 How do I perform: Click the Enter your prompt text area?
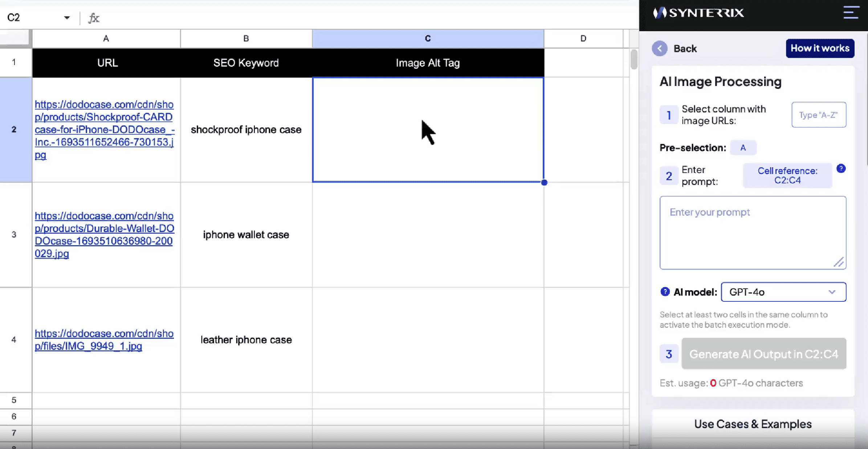(x=753, y=232)
